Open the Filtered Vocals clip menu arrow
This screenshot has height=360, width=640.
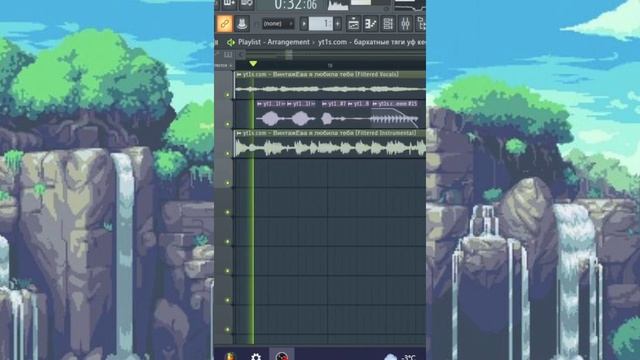[x=239, y=75]
